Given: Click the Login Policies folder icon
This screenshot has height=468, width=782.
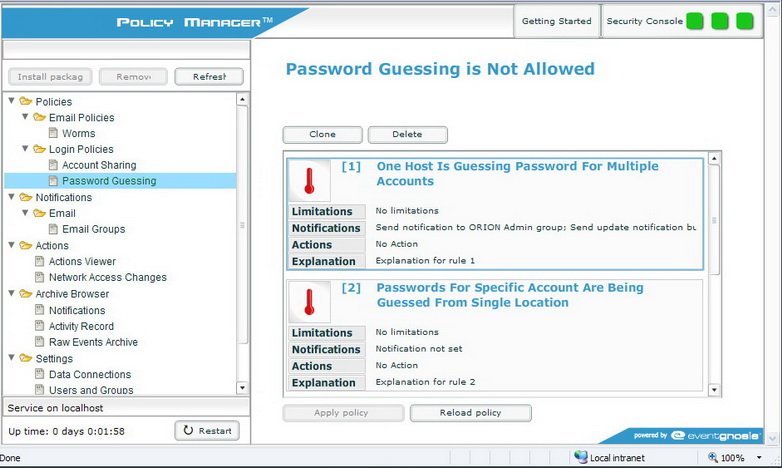Looking at the screenshot, I should [x=39, y=149].
